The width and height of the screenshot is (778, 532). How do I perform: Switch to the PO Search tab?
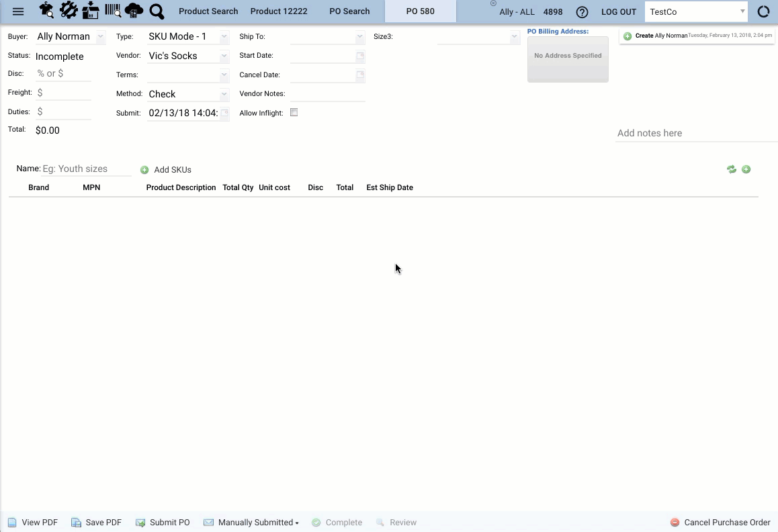pos(349,11)
